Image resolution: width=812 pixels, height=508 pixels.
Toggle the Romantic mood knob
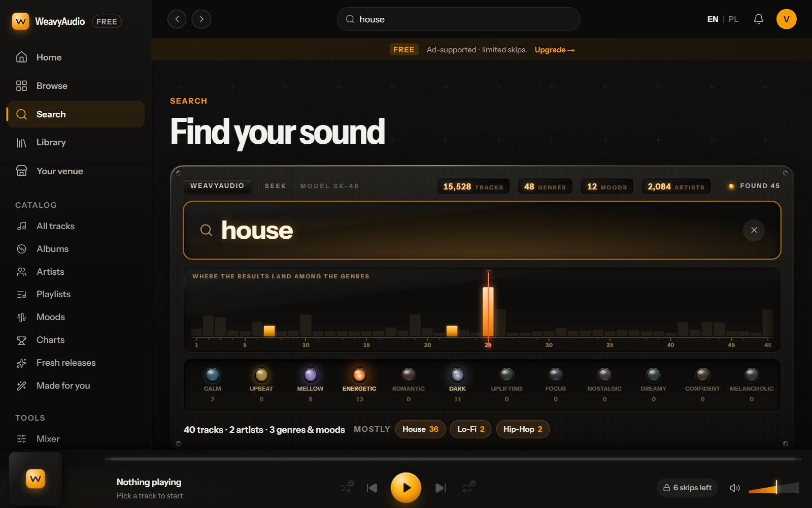(x=409, y=375)
